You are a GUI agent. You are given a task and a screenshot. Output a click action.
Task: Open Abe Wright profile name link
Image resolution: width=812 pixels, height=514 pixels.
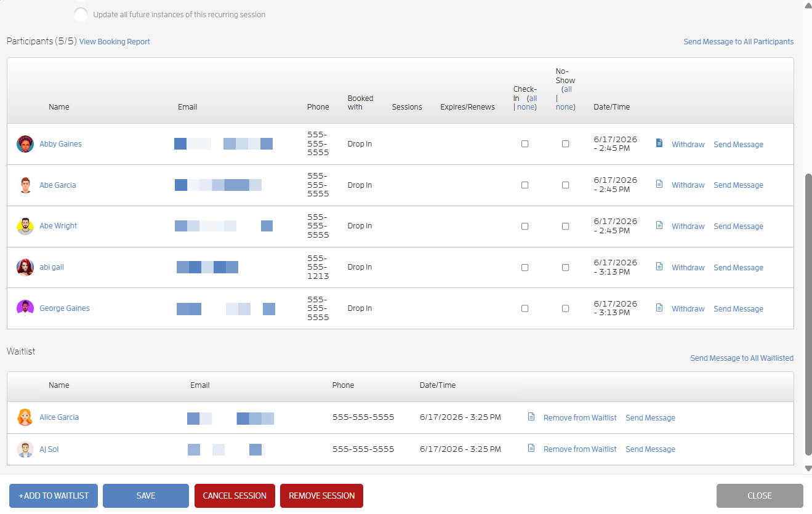(58, 226)
